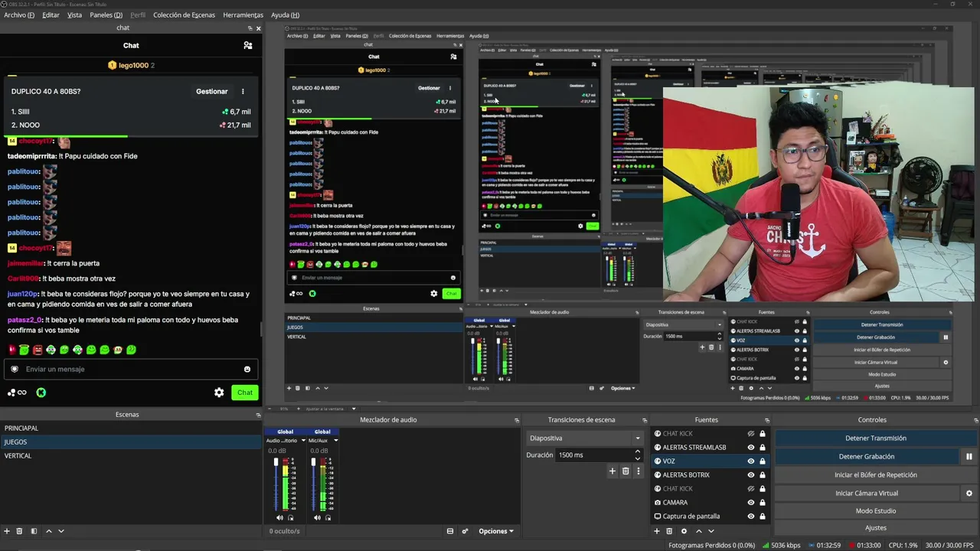Open the Archivo menu
The height and width of the screenshot is (551, 980).
[19, 15]
